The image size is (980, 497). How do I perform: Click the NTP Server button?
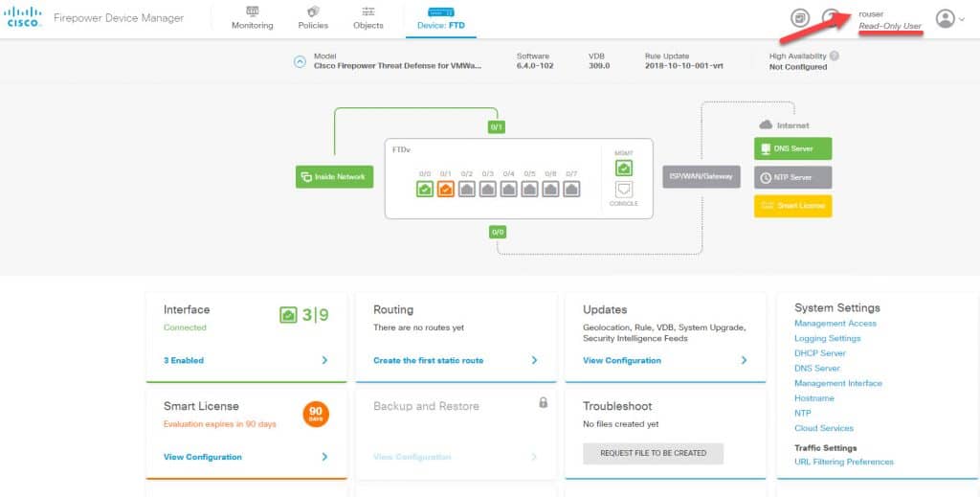click(x=793, y=177)
